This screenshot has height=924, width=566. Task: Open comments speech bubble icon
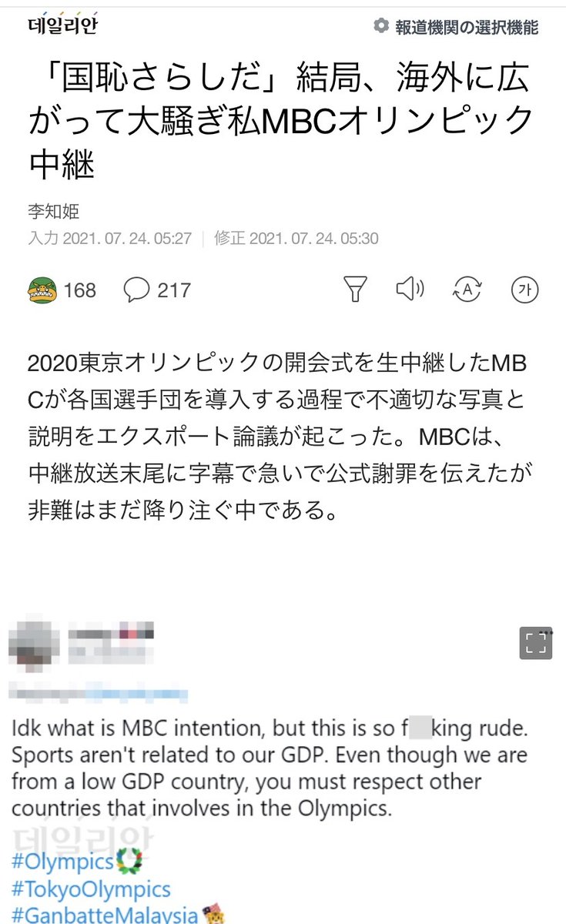coord(136,290)
